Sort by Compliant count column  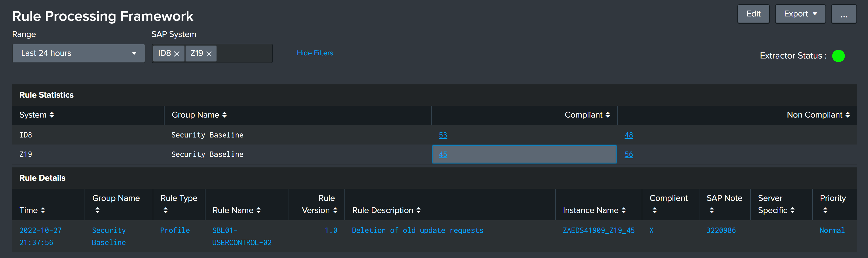pyautogui.click(x=587, y=115)
